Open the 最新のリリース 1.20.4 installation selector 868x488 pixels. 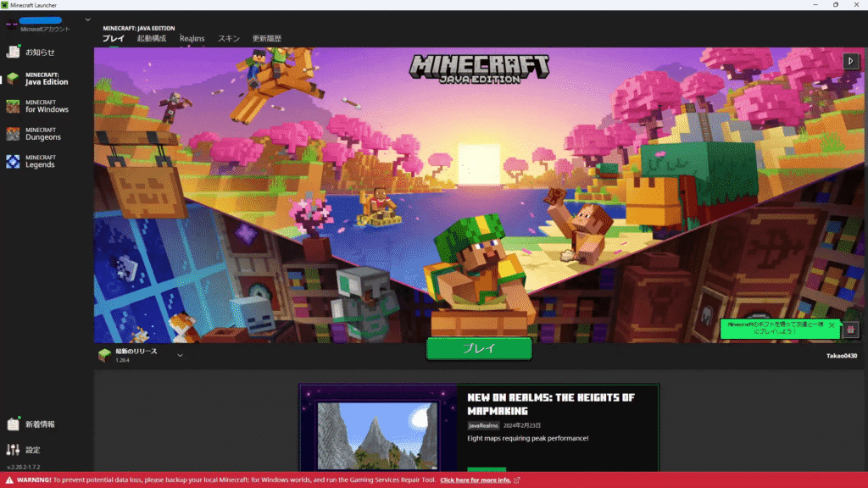136,355
